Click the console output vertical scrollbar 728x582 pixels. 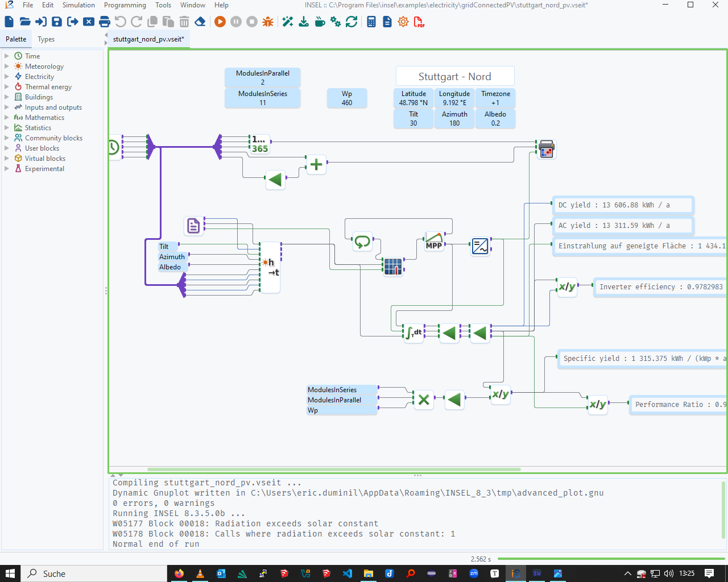[x=723, y=509]
